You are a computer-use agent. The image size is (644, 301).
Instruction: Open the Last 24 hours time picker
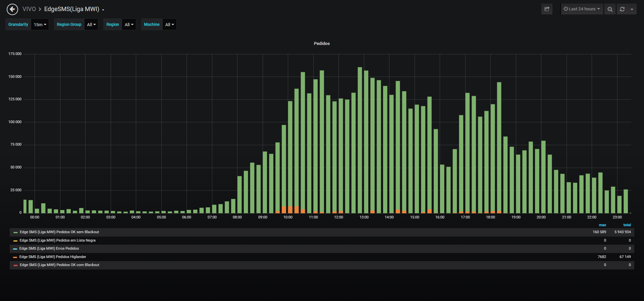582,9
